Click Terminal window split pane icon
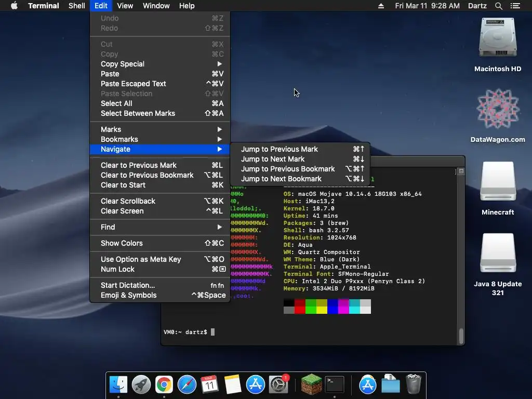Viewport: 532px width, 399px height. tap(461, 171)
